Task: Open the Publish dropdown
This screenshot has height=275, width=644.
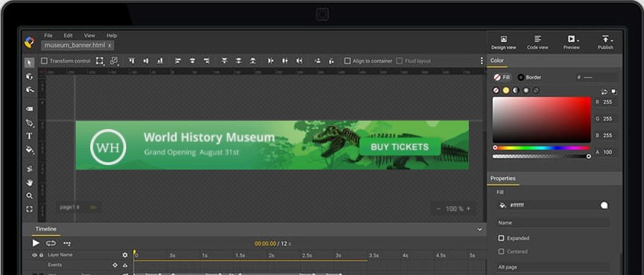Action: pos(606,42)
